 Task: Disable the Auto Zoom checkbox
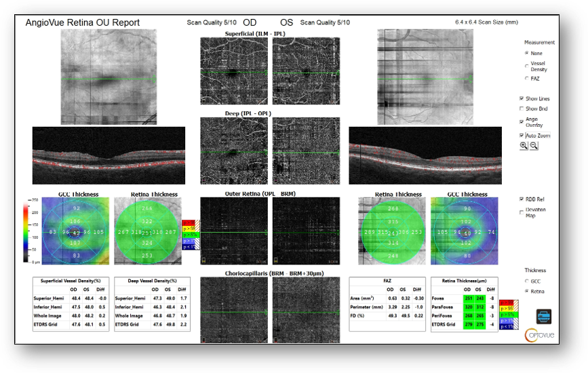click(522, 136)
